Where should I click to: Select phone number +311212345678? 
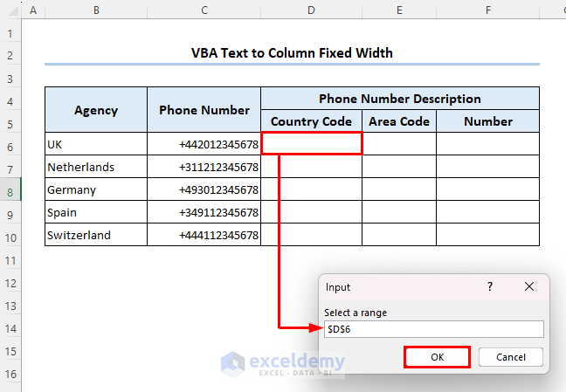point(204,167)
